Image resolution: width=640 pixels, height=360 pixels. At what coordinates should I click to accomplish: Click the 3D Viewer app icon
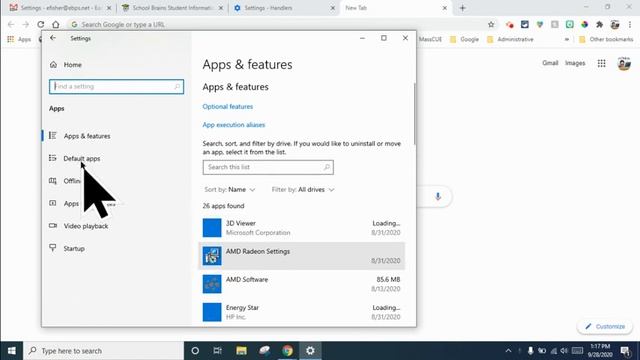click(212, 228)
